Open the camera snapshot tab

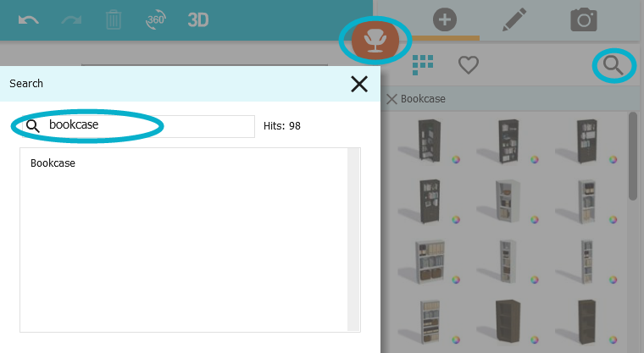(584, 19)
